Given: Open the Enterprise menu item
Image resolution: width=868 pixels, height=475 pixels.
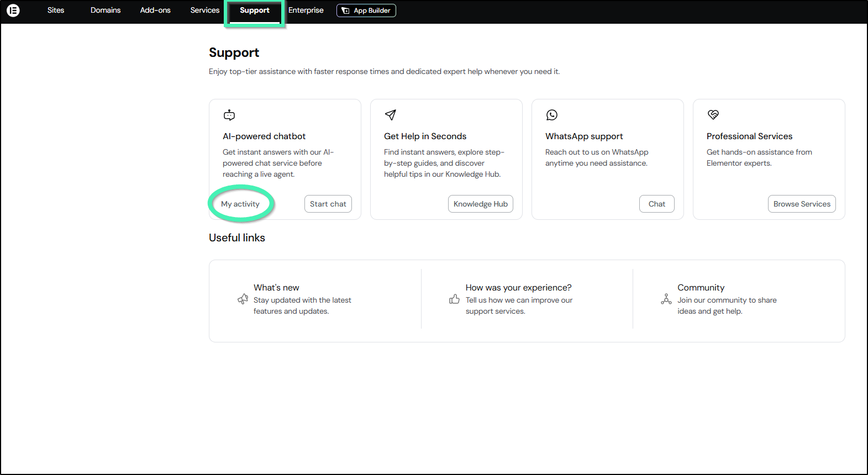Looking at the screenshot, I should pyautogui.click(x=306, y=10).
